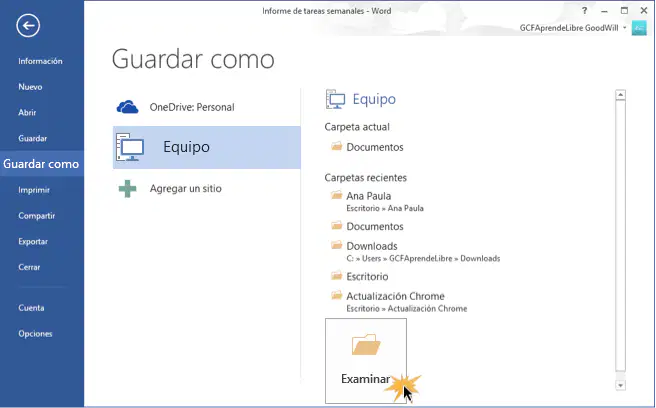Viewport: 656px width, 408px height.
Task: Click the path 'C: » Users » GCFAprendeLibre » Downloads'
Action: point(423,258)
